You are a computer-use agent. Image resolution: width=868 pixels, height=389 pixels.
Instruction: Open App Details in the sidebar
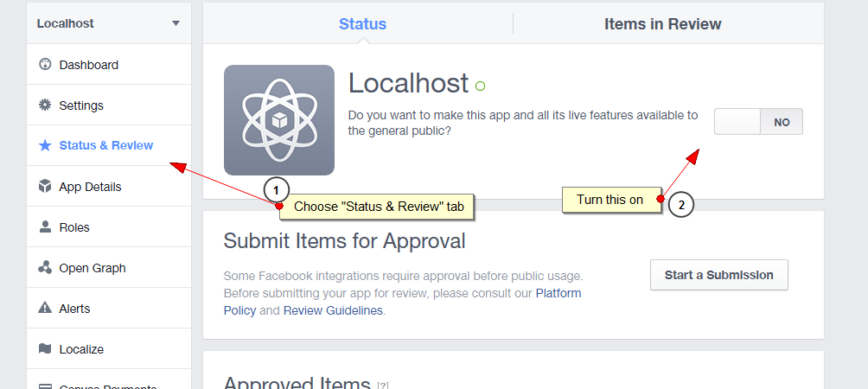click(109, 186)
